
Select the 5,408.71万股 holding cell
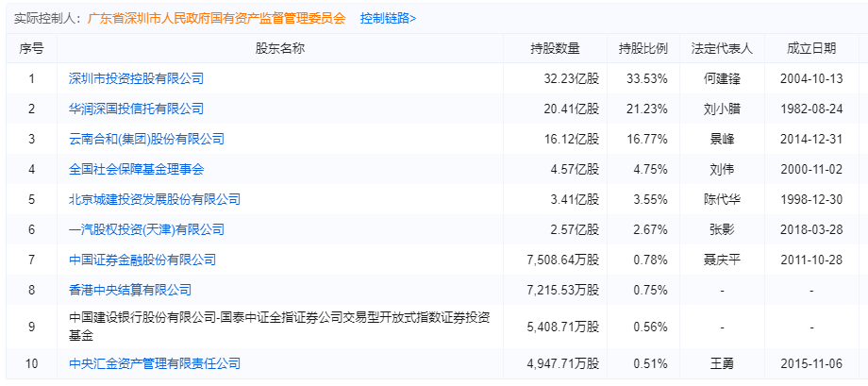(563, 327)
